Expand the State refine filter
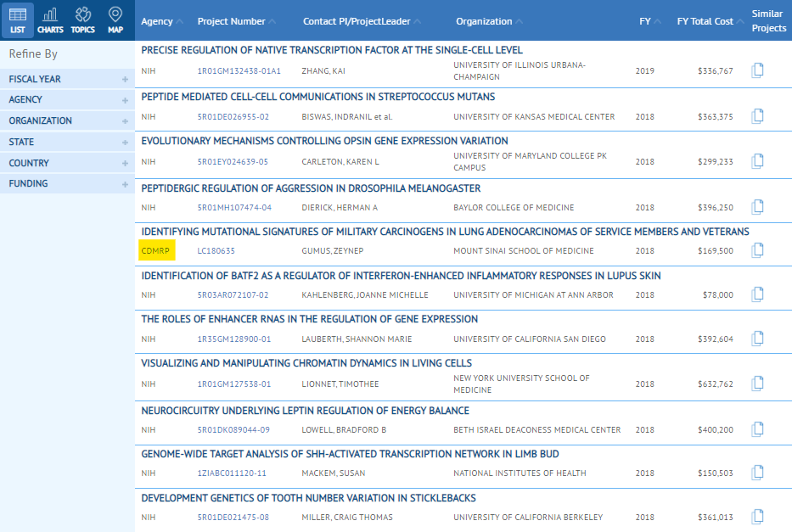Viewport: 792px width, 532px height. pyautogui.click(x=68, y=143)
